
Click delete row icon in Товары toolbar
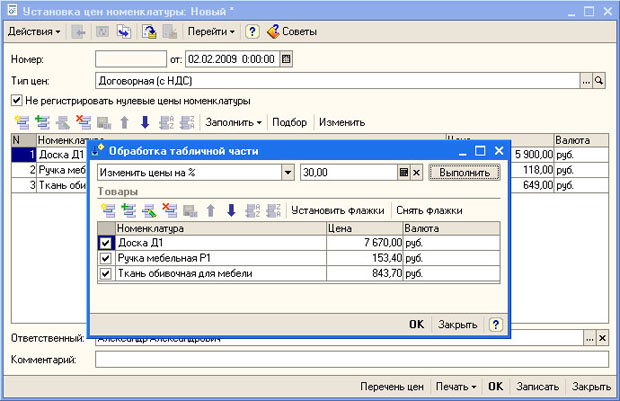tap(170, 210)
